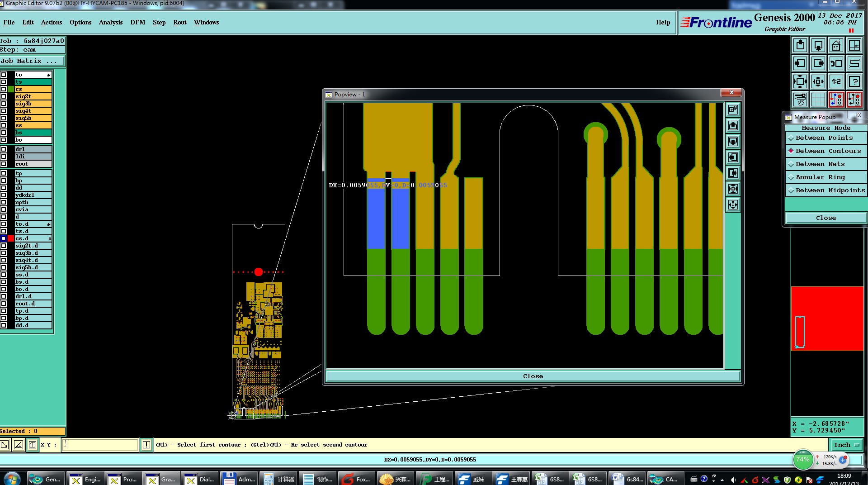Click pan right icon in Popview sidebar
Screen dimensions: 868x485
(733, 173)
